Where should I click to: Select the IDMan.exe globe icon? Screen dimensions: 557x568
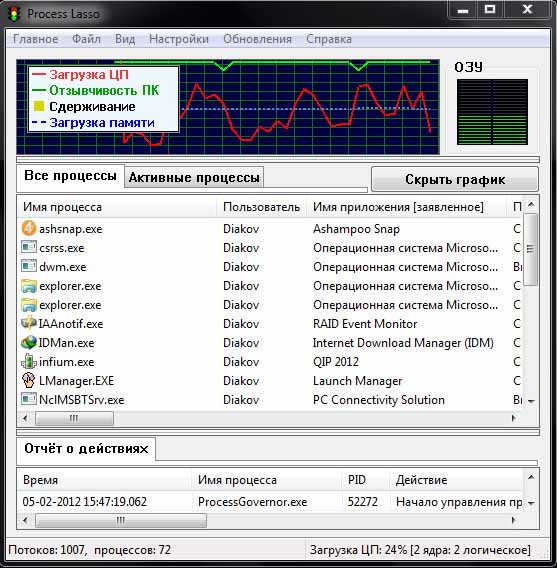pos(29,342)
